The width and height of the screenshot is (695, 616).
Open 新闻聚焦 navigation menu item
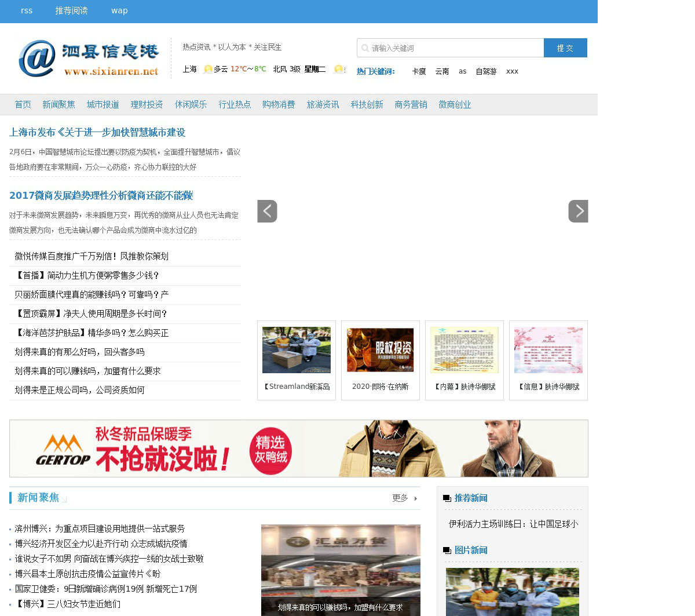[58, 104]
